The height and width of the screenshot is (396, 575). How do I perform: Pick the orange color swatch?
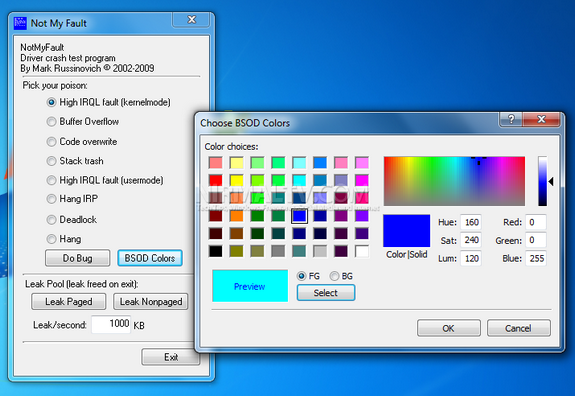[237, 216]
